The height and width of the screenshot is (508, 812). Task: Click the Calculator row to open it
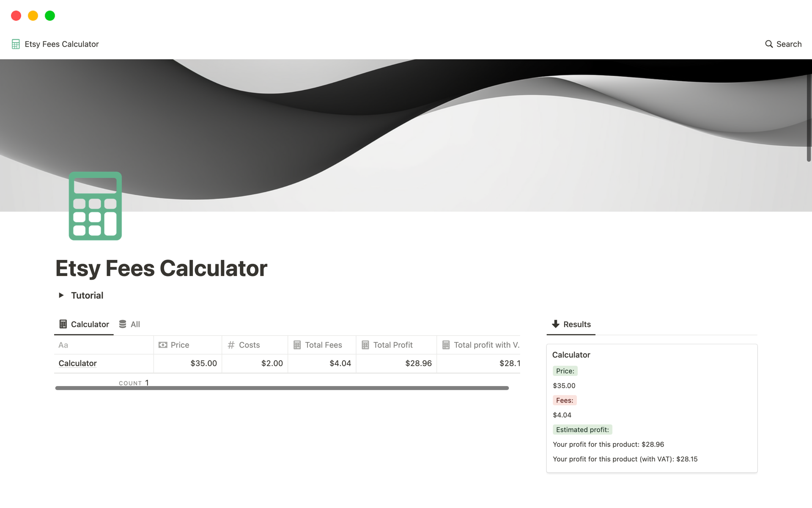(78, 362)
